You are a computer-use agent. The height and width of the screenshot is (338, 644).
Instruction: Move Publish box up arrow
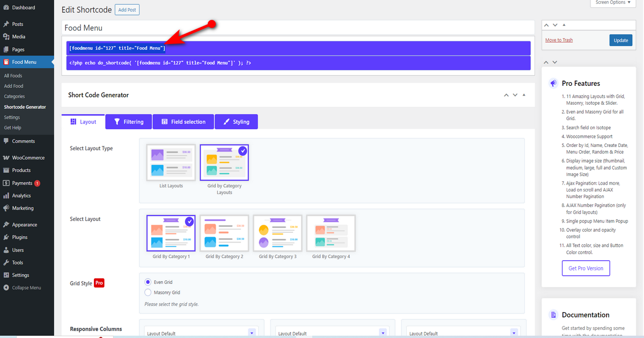(x=546, y=25)
